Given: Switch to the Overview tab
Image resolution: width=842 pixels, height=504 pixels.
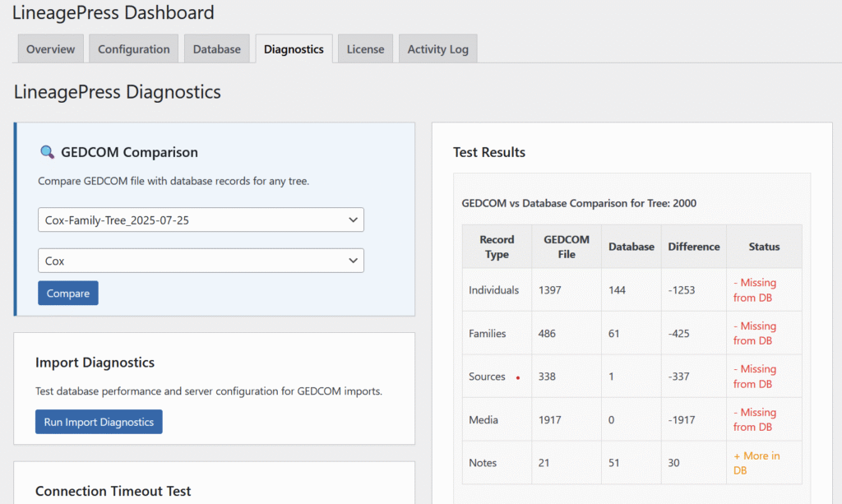Looking at the screenshot, I should [x=50, y=49].
